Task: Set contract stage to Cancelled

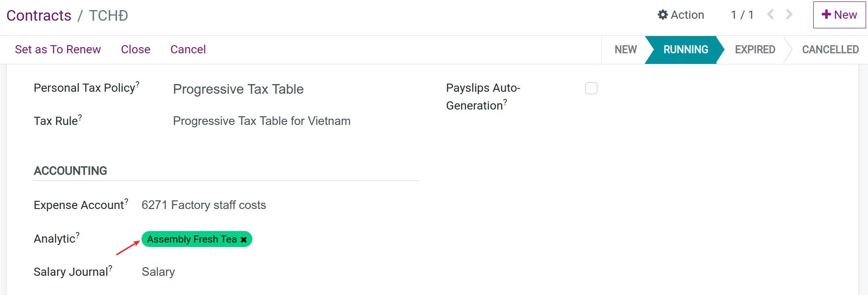Action: tap(830, 49)
